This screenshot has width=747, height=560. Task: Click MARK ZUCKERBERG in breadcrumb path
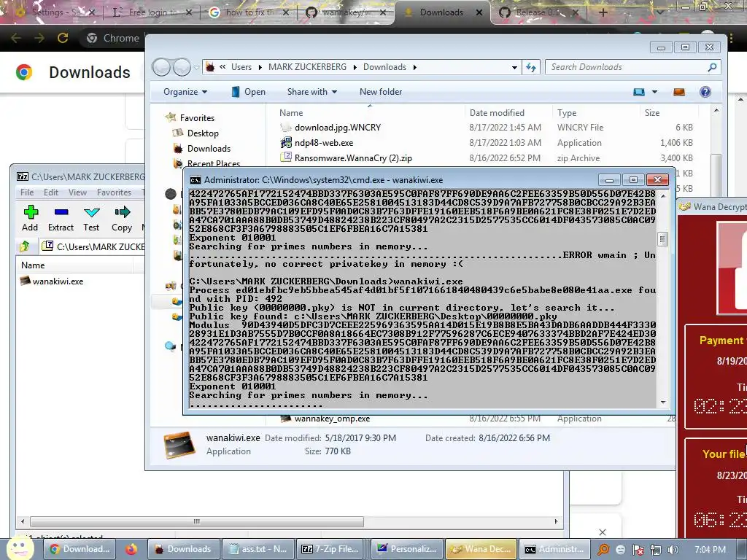click(307, 67)
